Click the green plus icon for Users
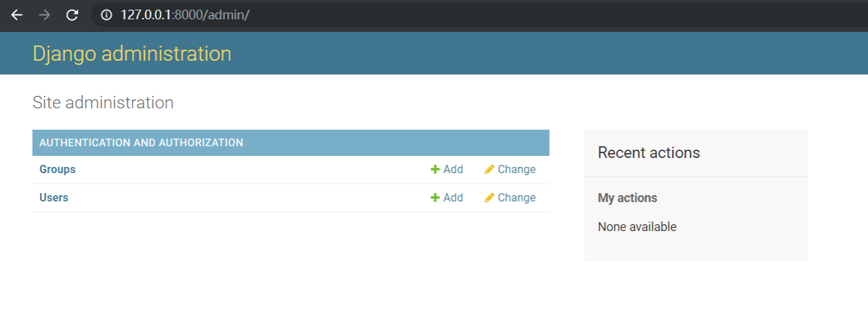 click(435, 197)
